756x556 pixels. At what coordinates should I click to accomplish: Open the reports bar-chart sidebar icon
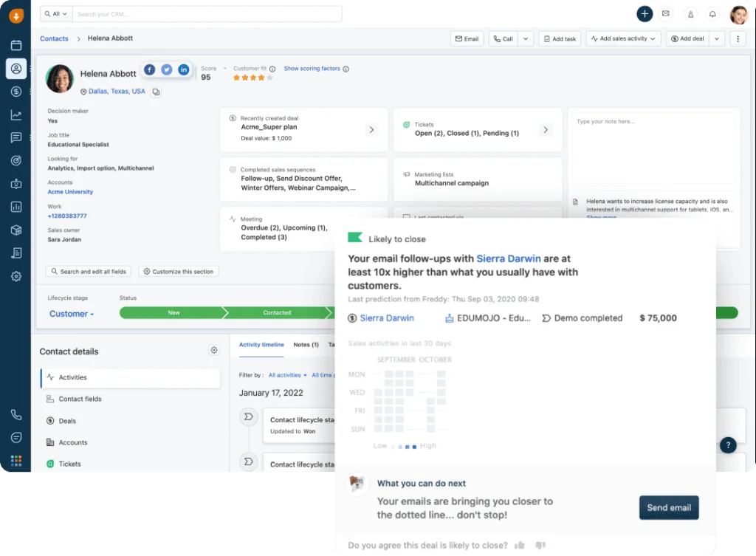tap(16, 207)
